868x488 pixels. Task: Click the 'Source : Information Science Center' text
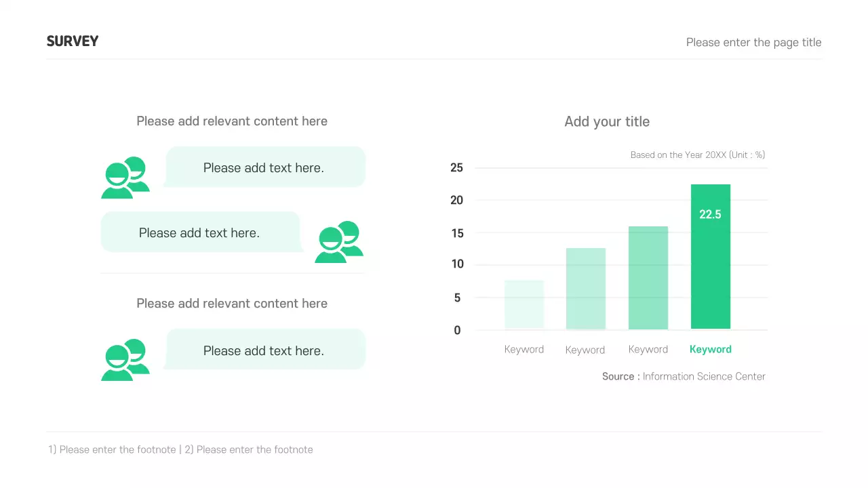click(x=684, y=377)
